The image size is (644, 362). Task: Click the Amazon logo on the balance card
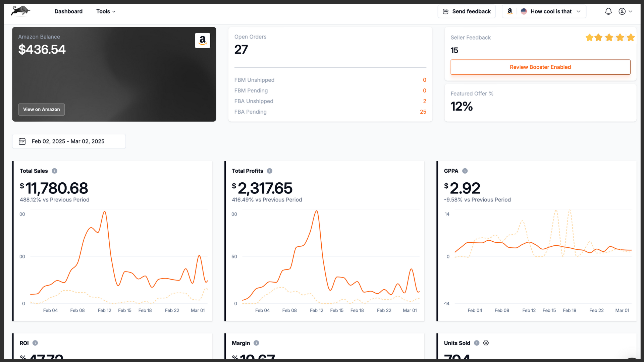[x=203, y=40]
